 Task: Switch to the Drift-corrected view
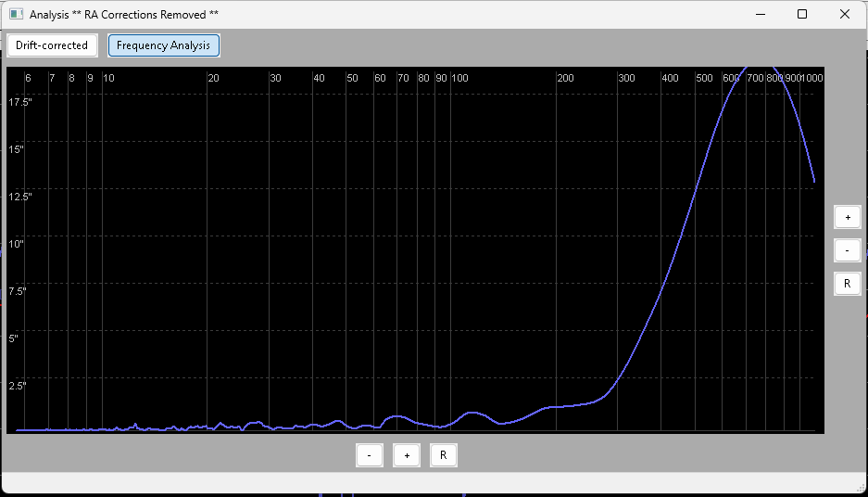click(52, 45)
